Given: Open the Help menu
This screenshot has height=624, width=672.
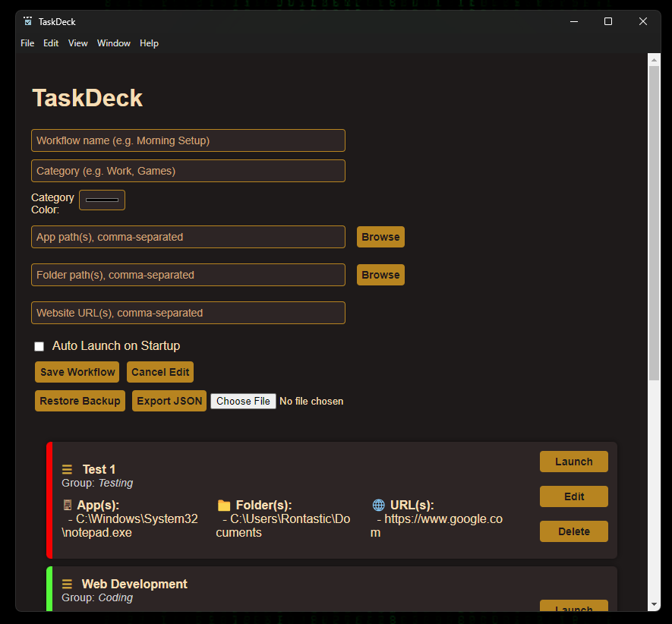Looking at the screenshot, I should pos(149,43).
